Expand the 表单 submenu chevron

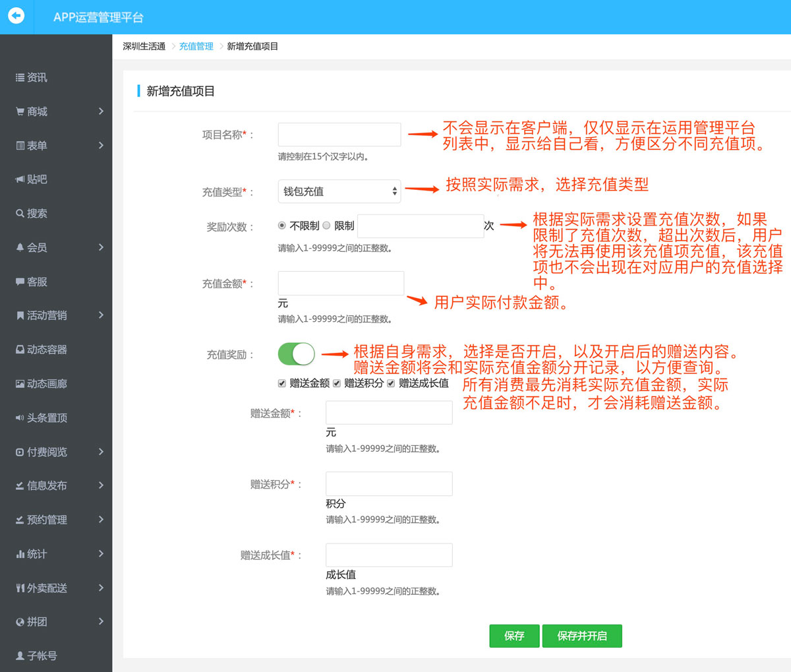101,145
